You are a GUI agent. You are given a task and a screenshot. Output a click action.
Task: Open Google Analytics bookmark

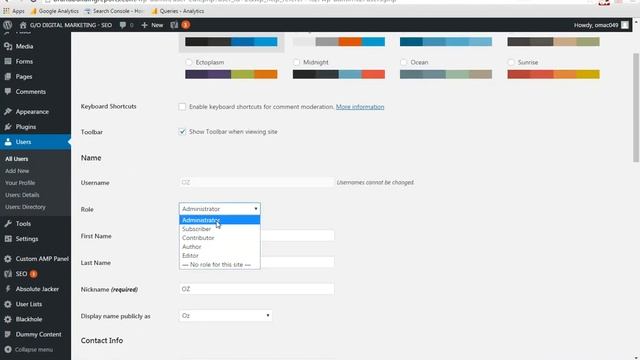(55, 11)
